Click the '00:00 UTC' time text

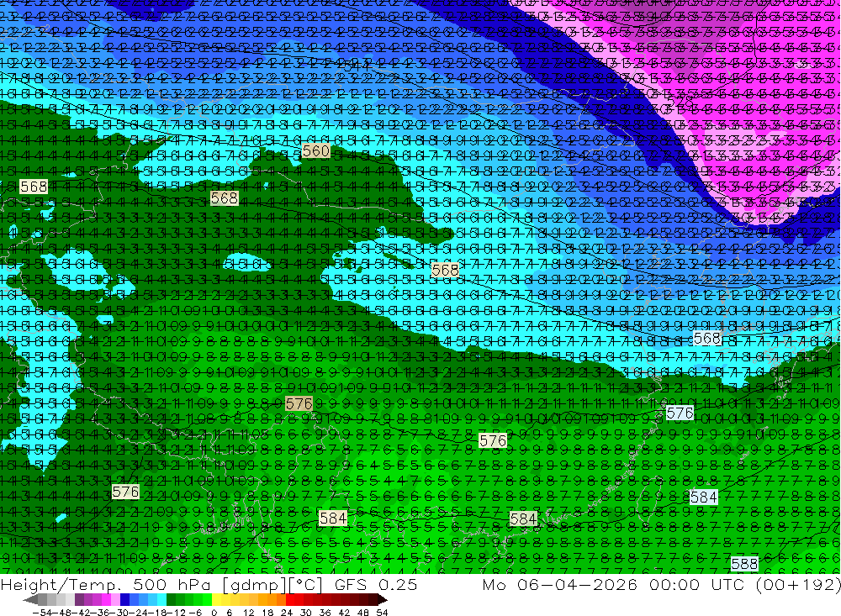point(696,585)
